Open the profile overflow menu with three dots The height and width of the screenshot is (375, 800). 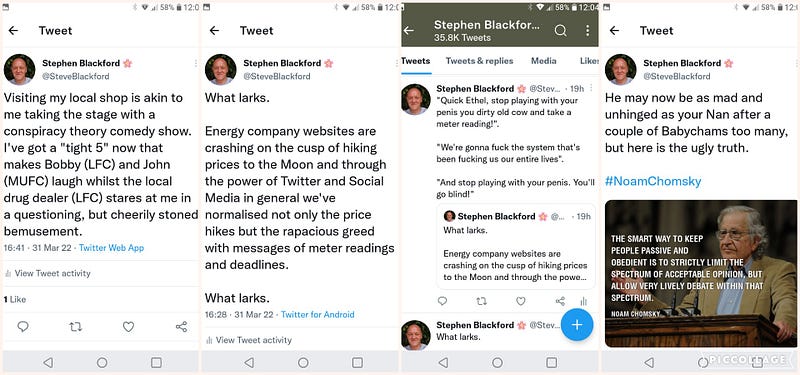(587, 31)
